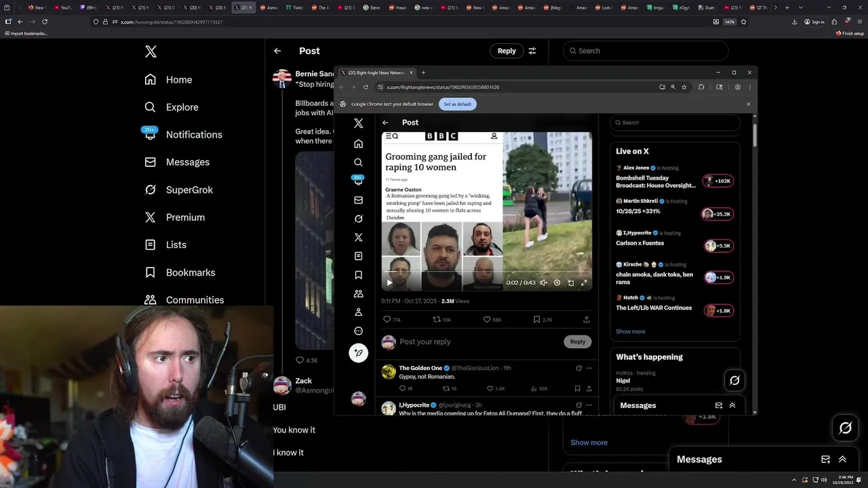
Task: Click the Post your reply field
Action: pos(480,342)
